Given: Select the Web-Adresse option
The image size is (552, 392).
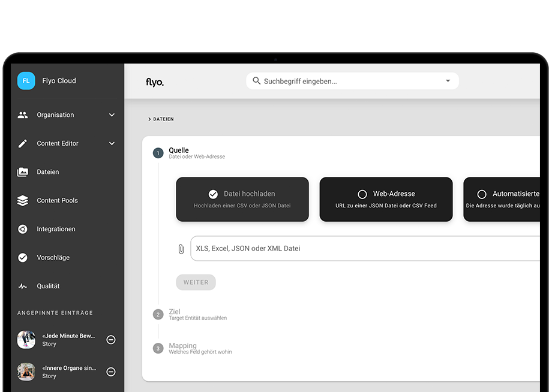Looking at the screenshot, I should 386,200.
